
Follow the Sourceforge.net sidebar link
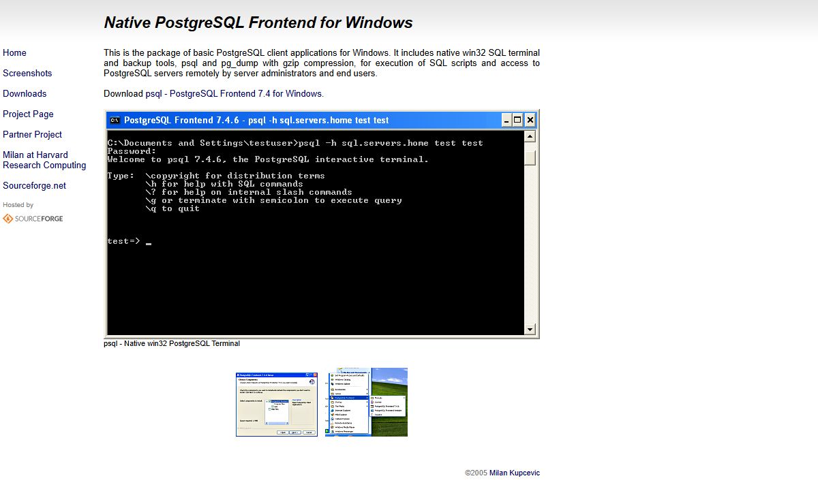[34, 185]
